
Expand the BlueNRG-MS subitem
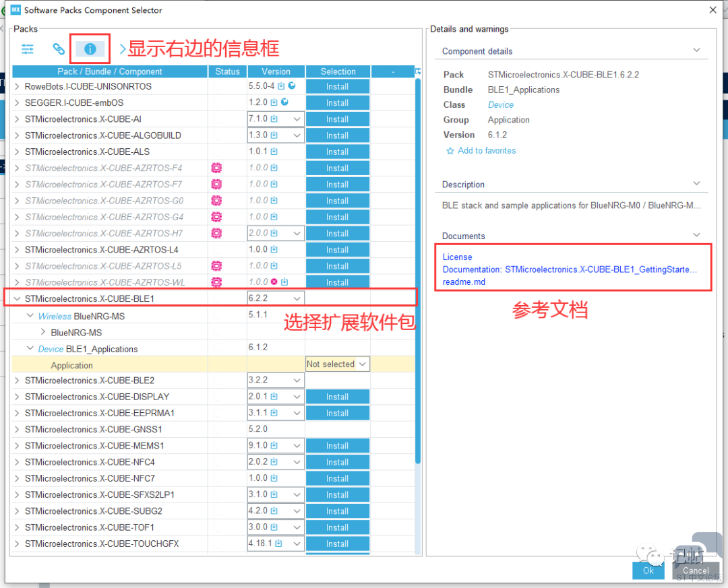coord(43,332)
